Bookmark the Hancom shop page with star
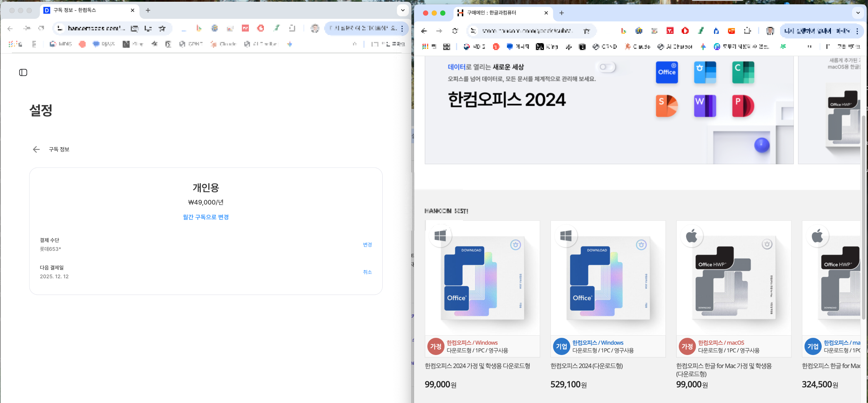The image size is (868, 403). 587,31
